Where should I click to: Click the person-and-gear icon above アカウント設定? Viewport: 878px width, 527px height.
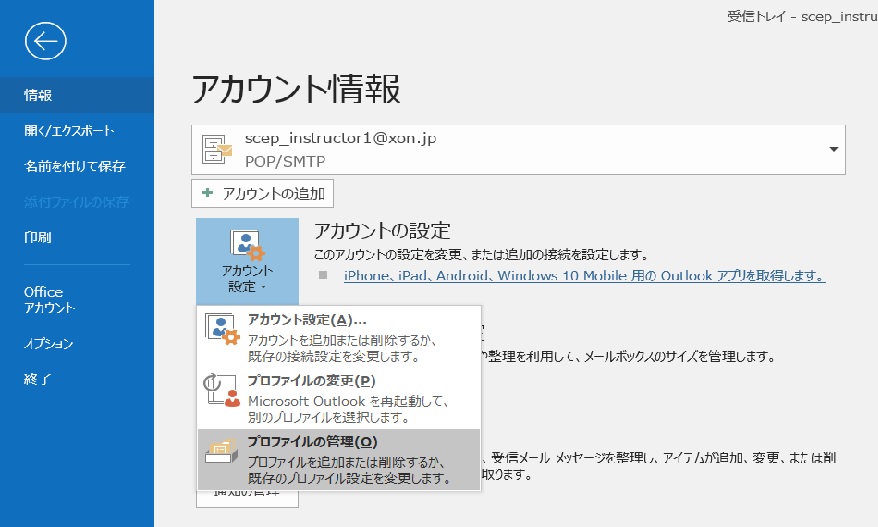click(x=246, y=246)
